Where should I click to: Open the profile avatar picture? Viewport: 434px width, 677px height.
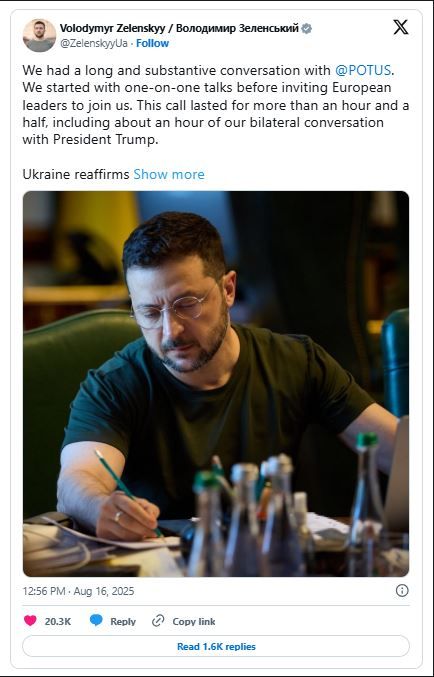click(39, 35)
